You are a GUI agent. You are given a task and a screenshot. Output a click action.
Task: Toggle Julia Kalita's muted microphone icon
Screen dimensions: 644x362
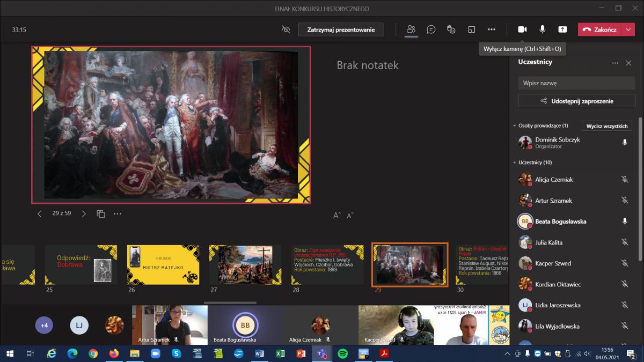pyautogui.click(x=625, y=242)
